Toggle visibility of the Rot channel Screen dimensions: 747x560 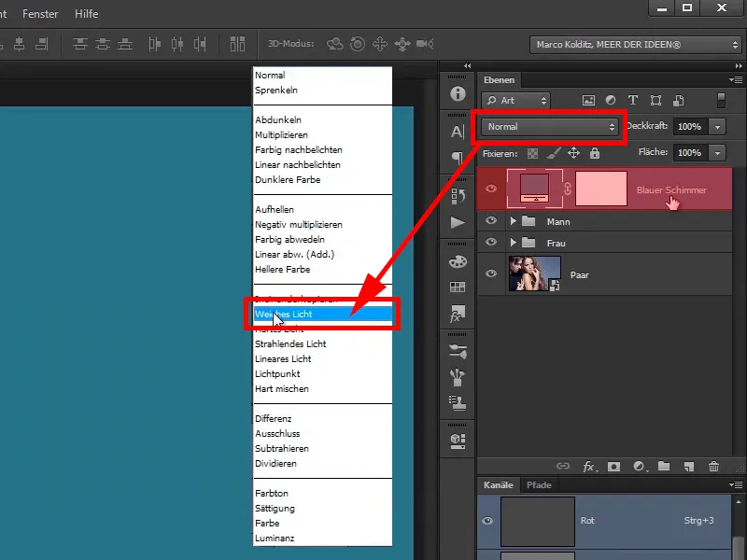pos(487,521)
